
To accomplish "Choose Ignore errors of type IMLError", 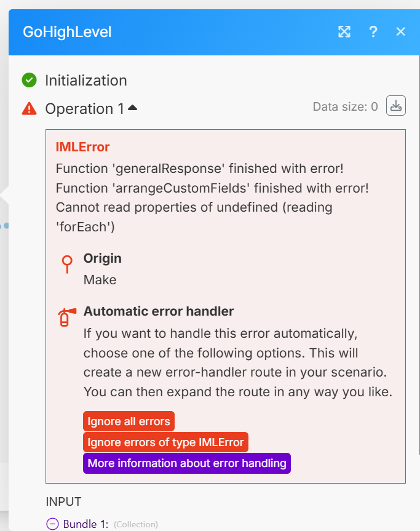I will coord(165,442).
